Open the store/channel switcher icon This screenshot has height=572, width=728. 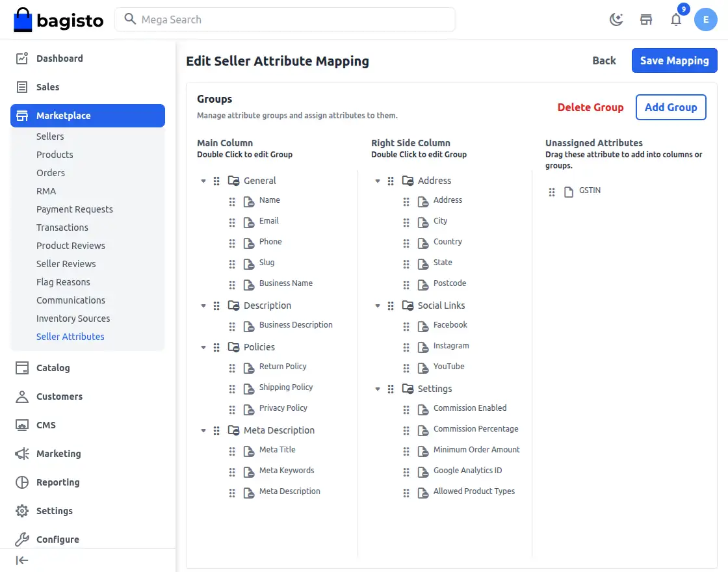[645, 19]
